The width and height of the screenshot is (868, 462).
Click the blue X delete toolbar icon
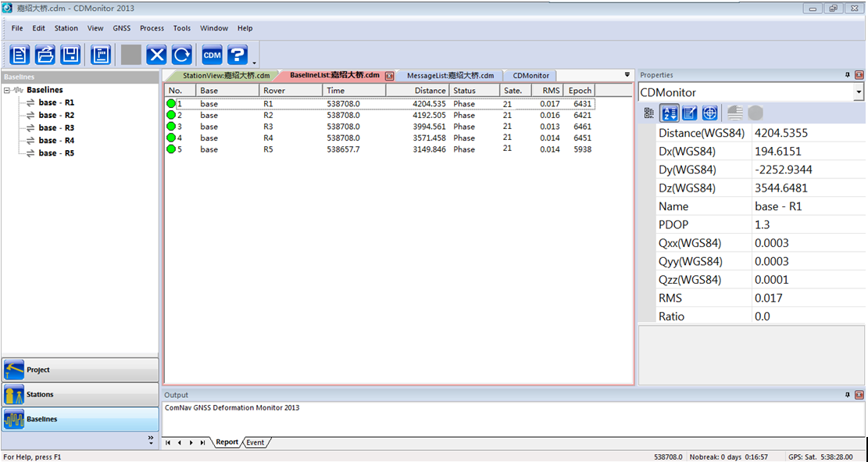tap(157, 55)
